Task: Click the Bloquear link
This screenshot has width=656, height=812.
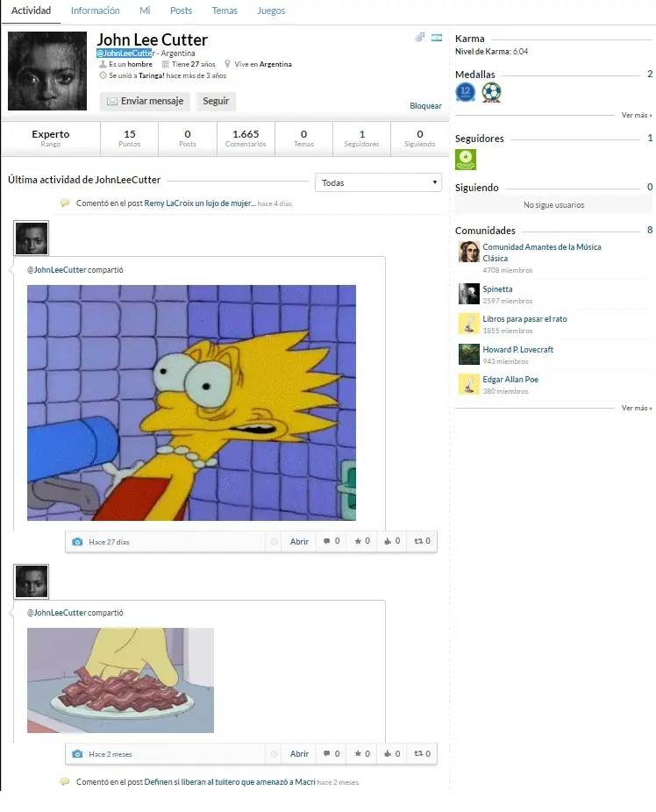Action: [x=425, y=105]
